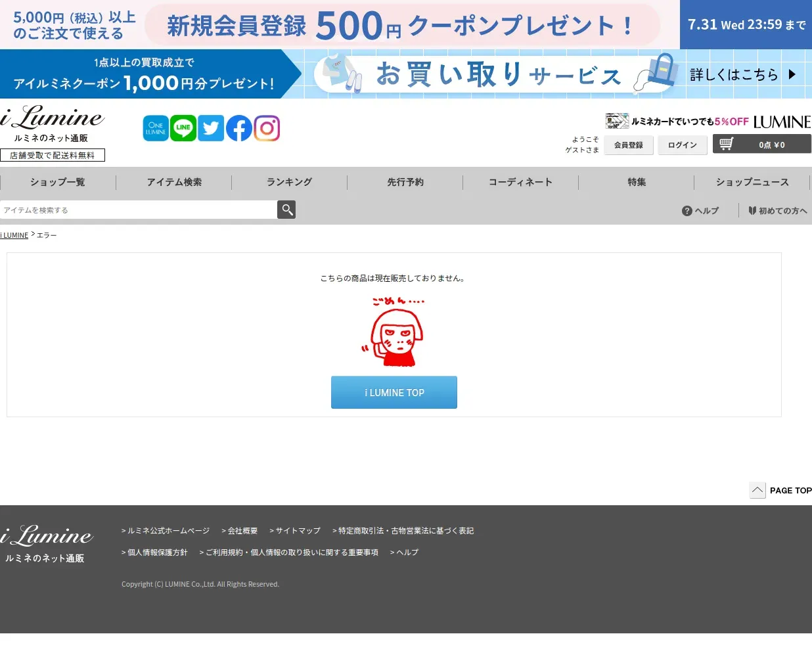Screen dimensions: 812x657
Task: Open the お買い取りサービス banner
Action: [x=406, y=74]
